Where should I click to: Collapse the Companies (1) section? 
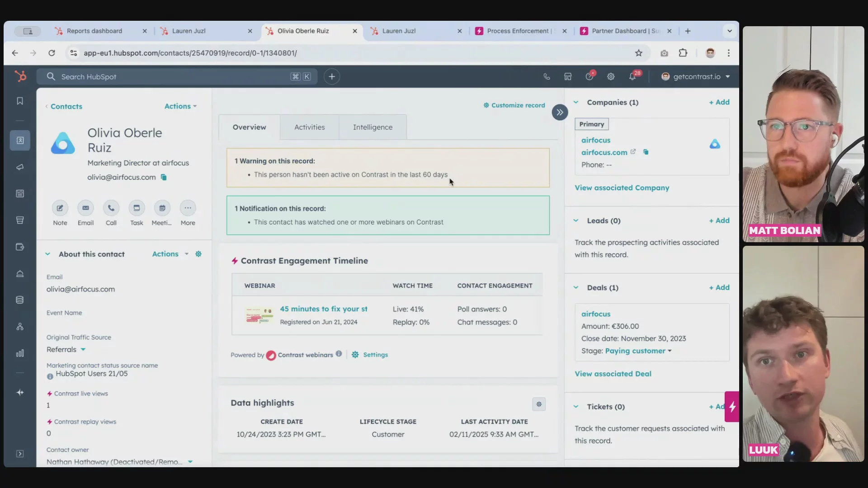click(576, 103)
